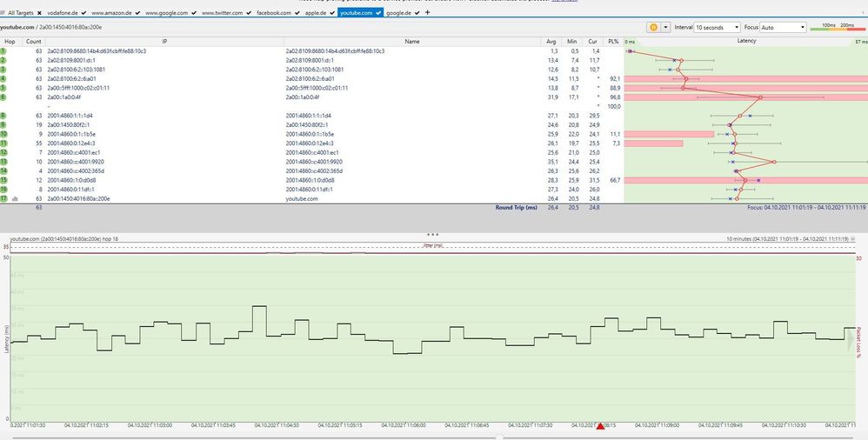Select the hop 8 green circle icon
Viewport: 868px width, 440px height.
[3, 116]
